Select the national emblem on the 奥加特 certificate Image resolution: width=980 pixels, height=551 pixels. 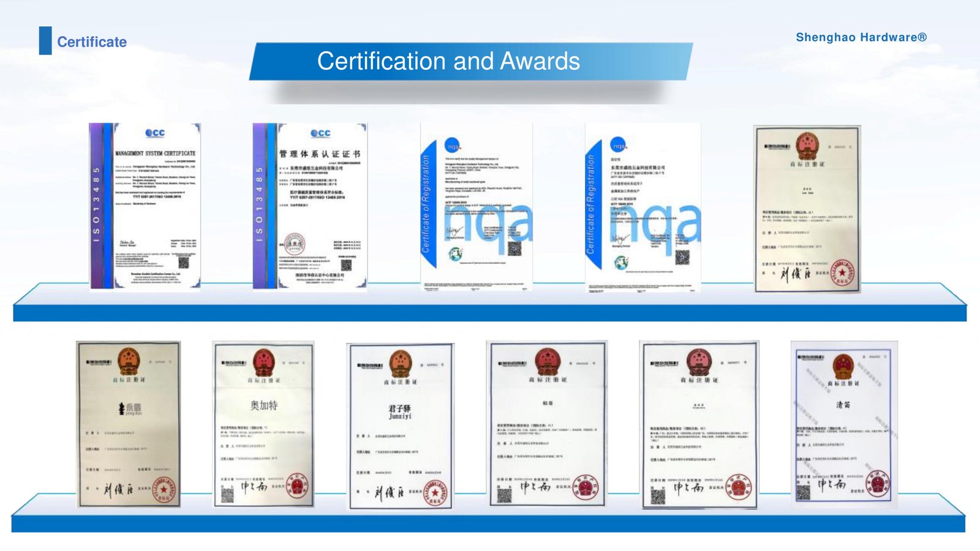point(264,359)
